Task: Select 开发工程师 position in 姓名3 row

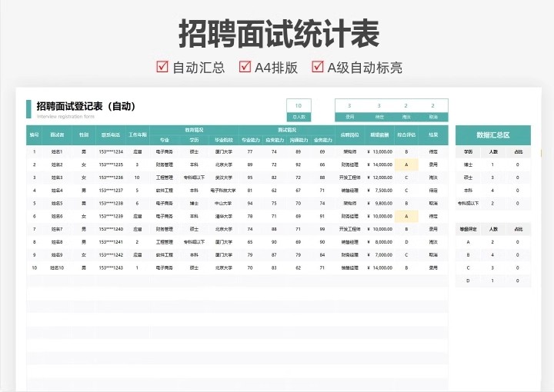Action: 350,178
